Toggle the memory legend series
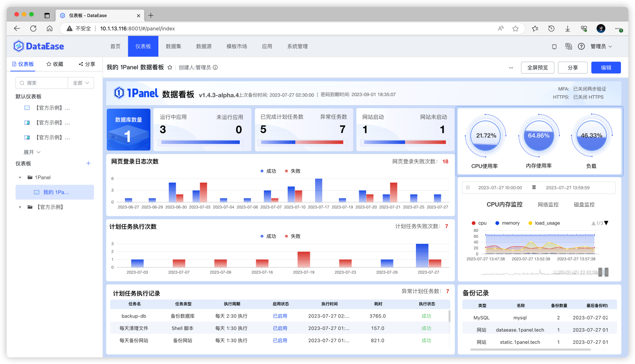This screenshot has width=635, height=364. coord(507,223)
